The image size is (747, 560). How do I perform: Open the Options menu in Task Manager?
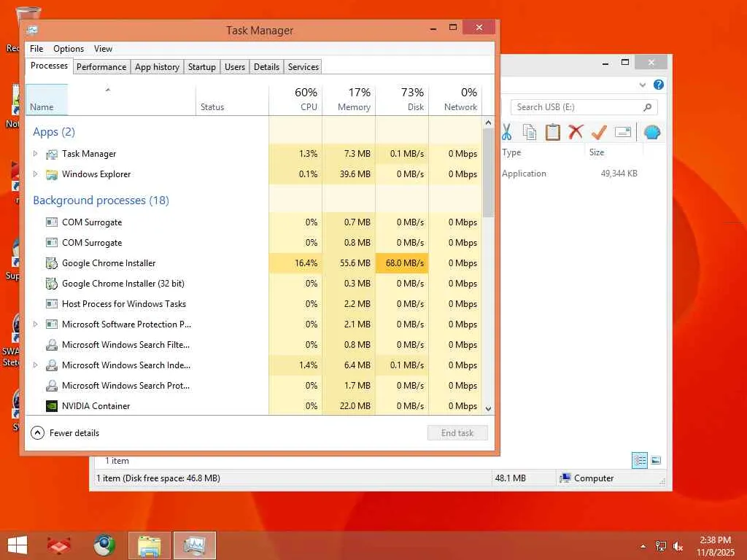(69, 49)
